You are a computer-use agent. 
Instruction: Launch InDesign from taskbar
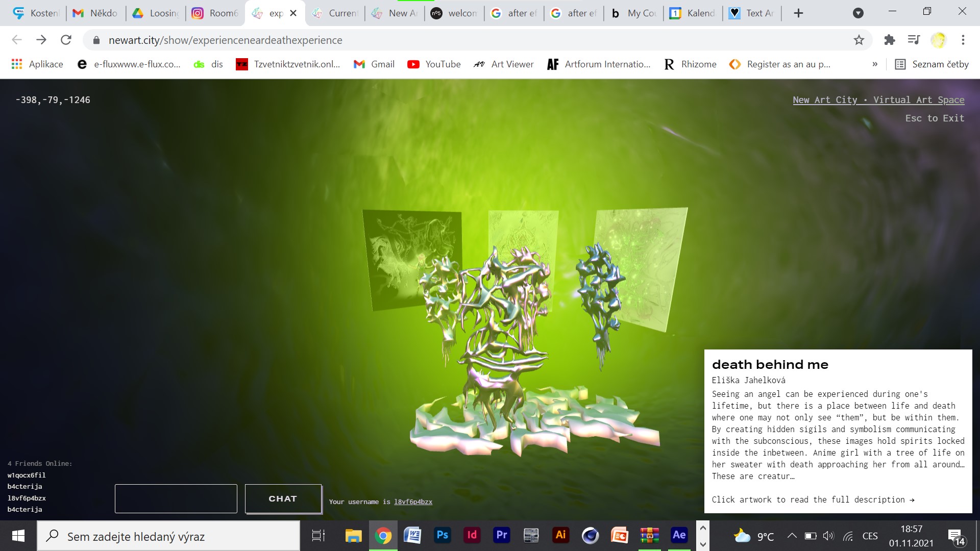tap(472, 536)
